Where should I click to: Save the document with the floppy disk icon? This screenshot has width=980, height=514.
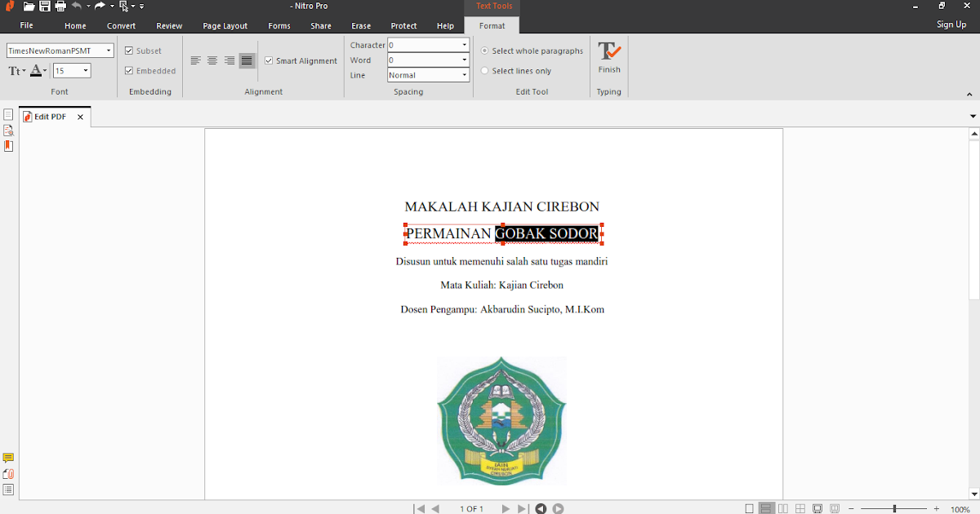click(x=45, y=7)
